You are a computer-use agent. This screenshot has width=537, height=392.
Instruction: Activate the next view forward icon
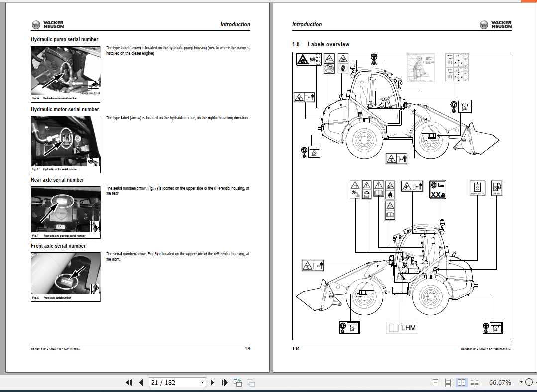click(x=250, y=382)
